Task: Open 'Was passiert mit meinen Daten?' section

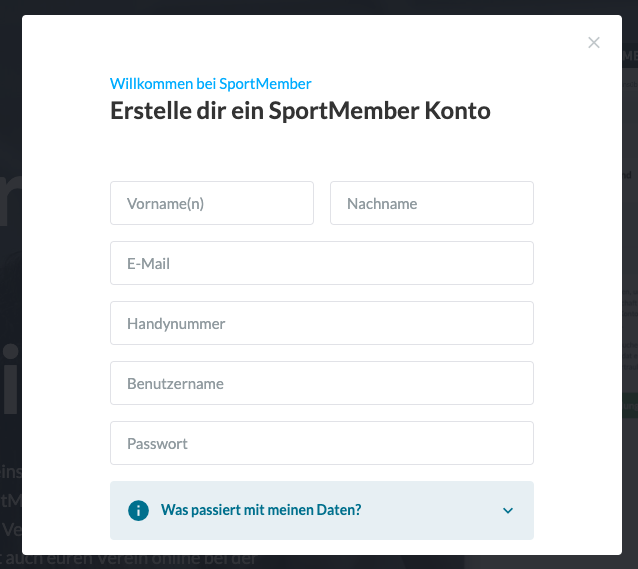Action: [261, 510]
